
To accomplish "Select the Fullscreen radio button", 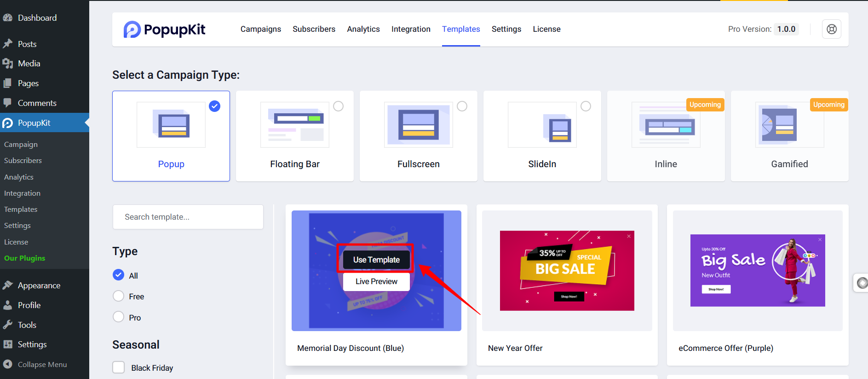I will [x=462, y=106].
